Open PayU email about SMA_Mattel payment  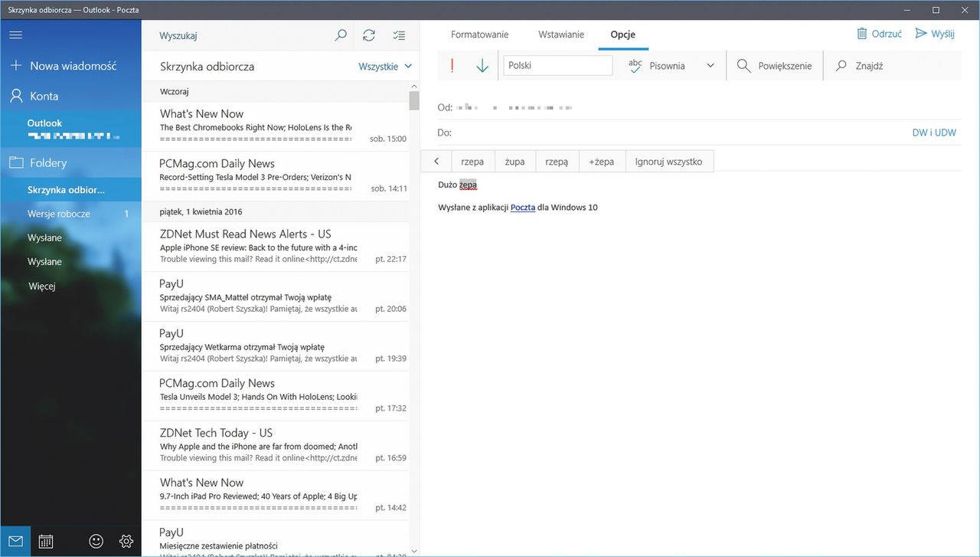(276, 296)
